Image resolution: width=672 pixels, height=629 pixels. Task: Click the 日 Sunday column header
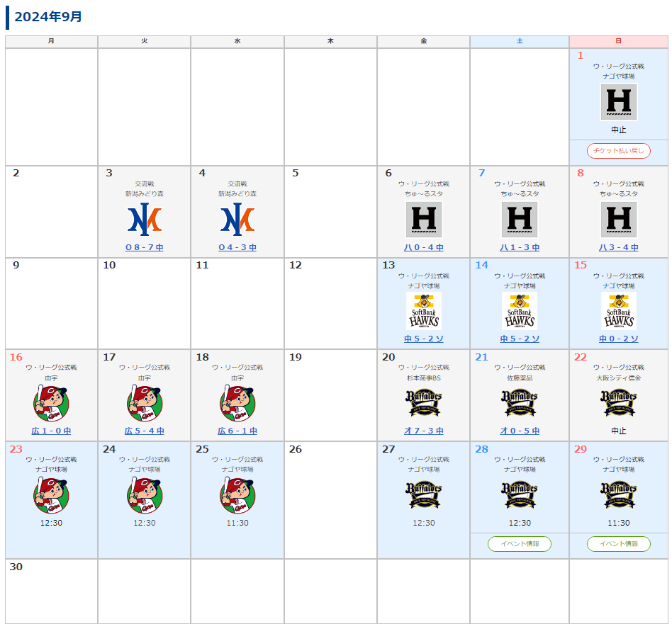(x=618, y=41)
